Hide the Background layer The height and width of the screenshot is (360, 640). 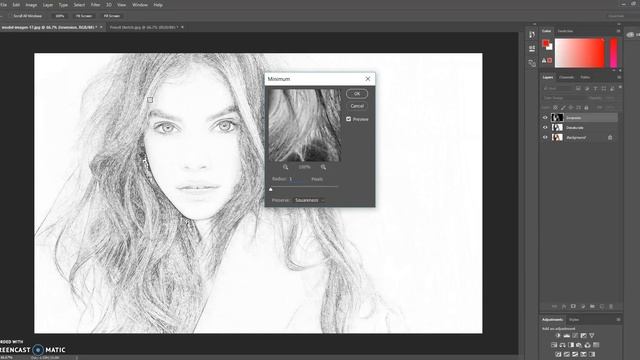(x=545, y=138)
